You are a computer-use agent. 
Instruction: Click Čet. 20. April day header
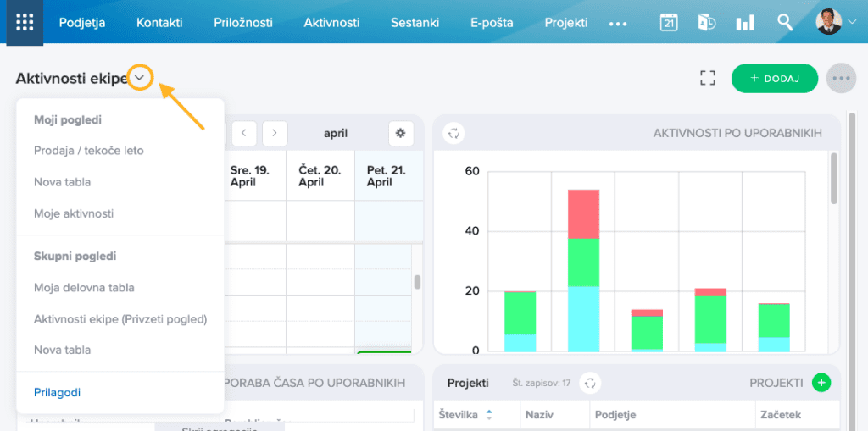[320, 176]
